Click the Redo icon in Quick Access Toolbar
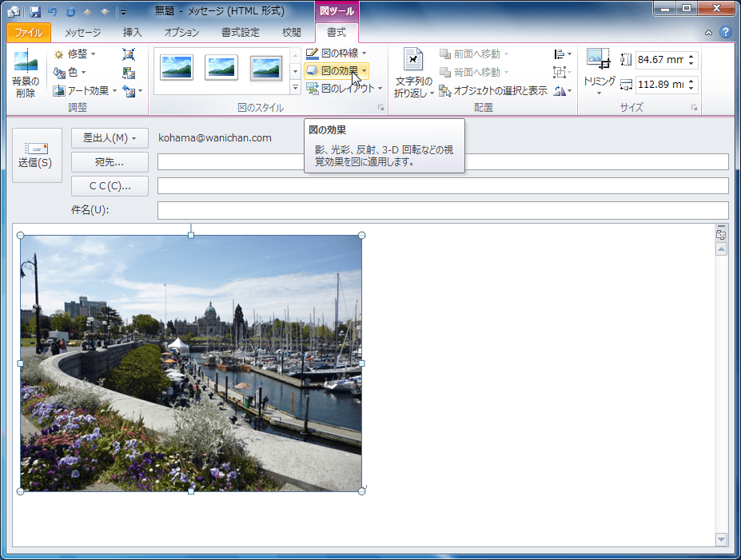The width and height of the screenshot is (741, 560). click(x=70, y=11)
